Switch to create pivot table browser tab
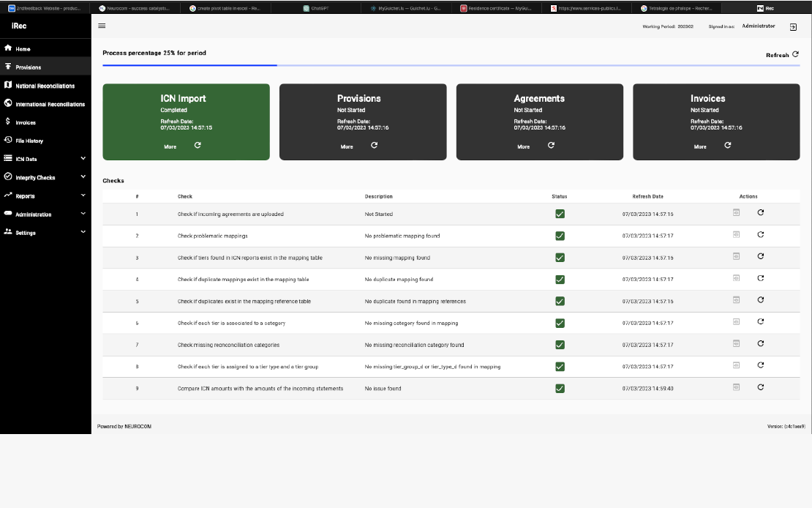 pos(225,8)
